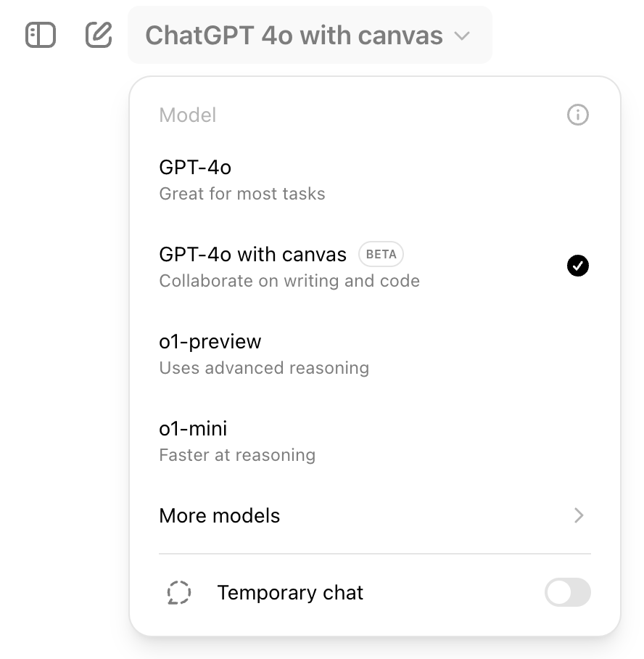644x659 pixels.
Task: Select the o1-preview model
Action: 210,342
